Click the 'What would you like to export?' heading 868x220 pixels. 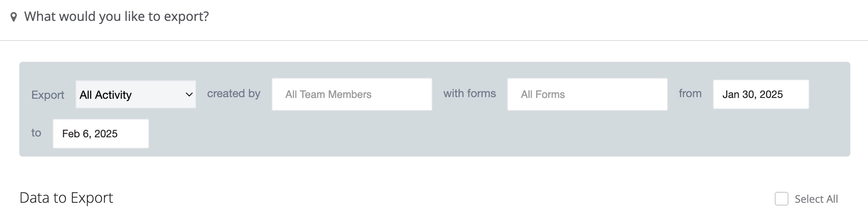(117, 16)
